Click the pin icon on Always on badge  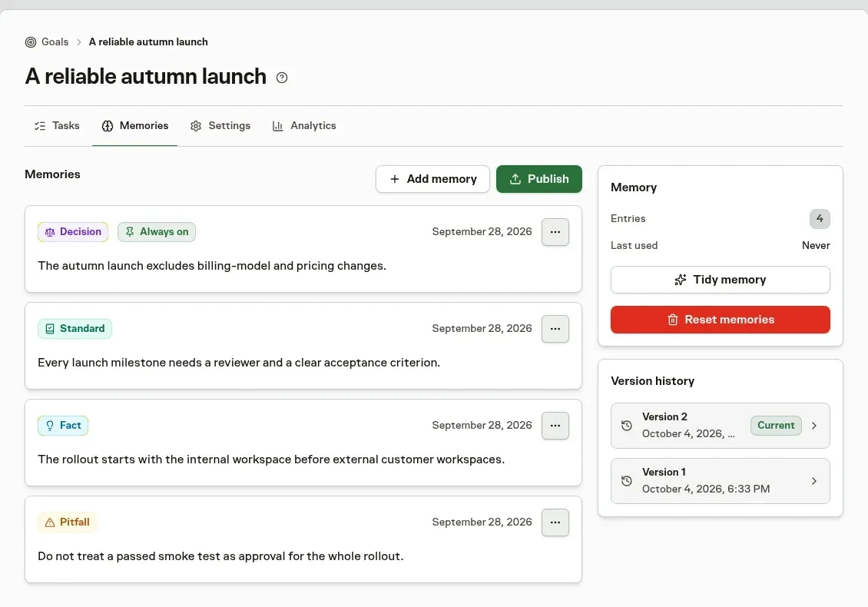(x=130, y=231)
